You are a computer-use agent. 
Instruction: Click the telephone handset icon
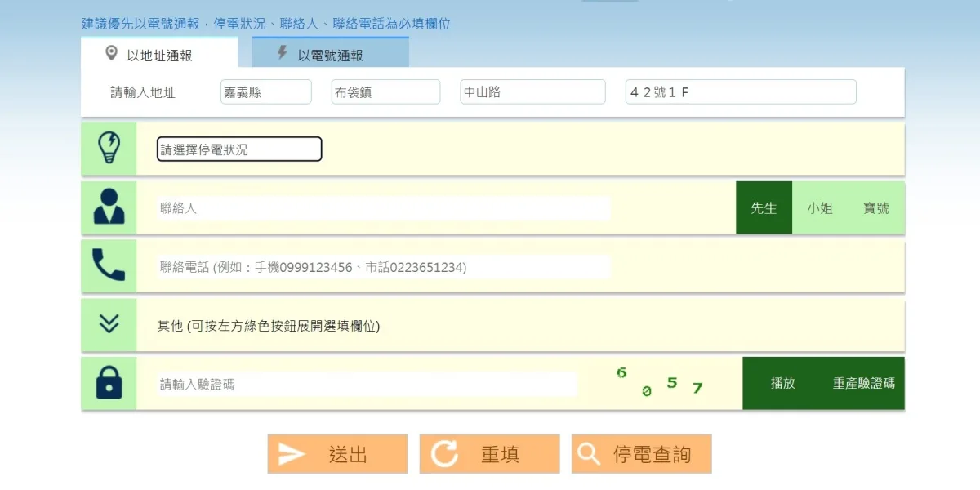click(109, 265)
